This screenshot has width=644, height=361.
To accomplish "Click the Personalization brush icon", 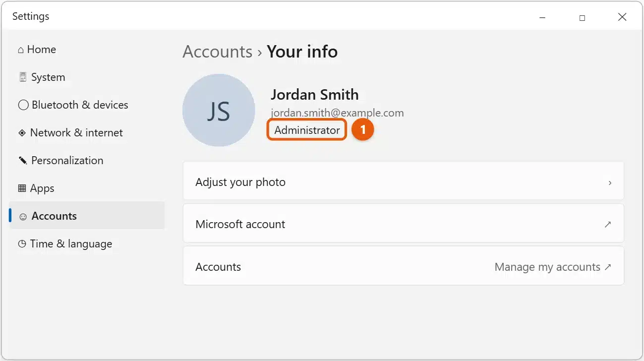I will (23, 161).
